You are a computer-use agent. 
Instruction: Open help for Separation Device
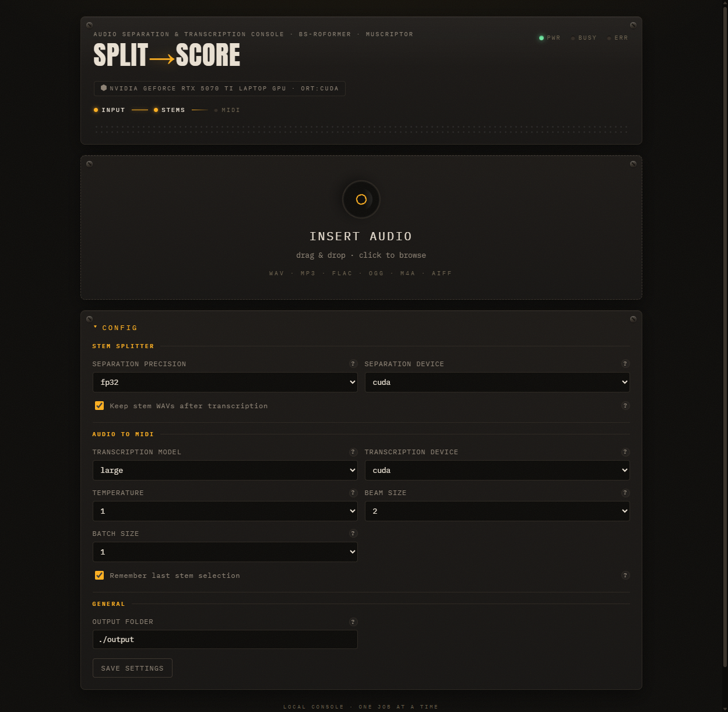coord(625,364)
